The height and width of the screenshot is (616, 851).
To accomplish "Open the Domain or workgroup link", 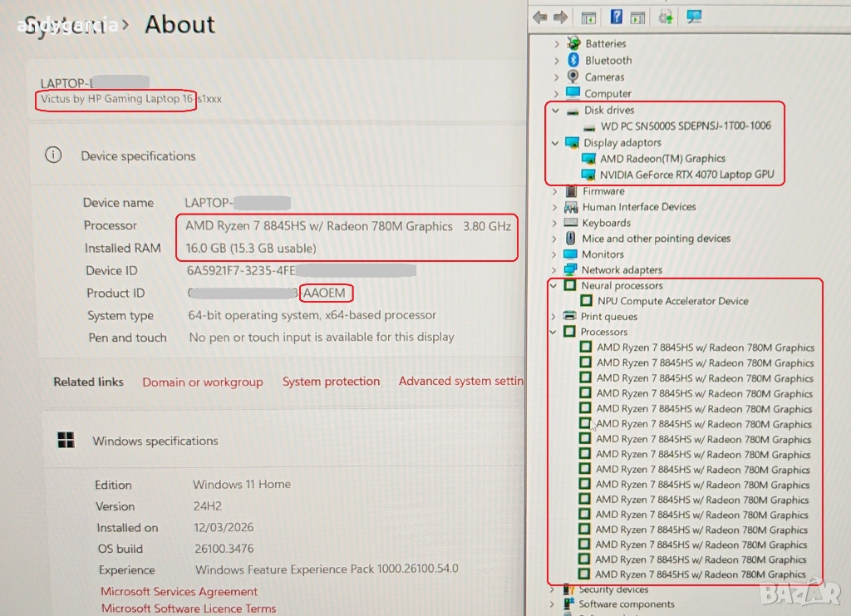I will coord(202,382).
